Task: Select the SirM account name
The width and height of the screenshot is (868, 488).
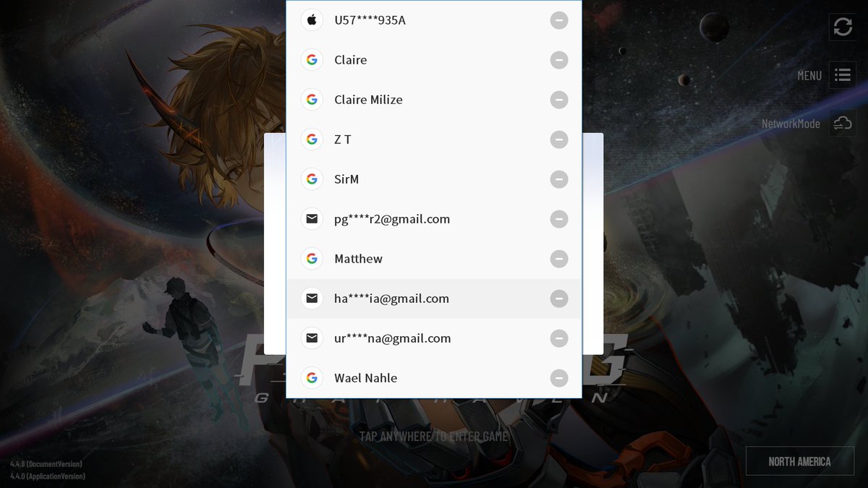Action: click(x=346, y=179)
